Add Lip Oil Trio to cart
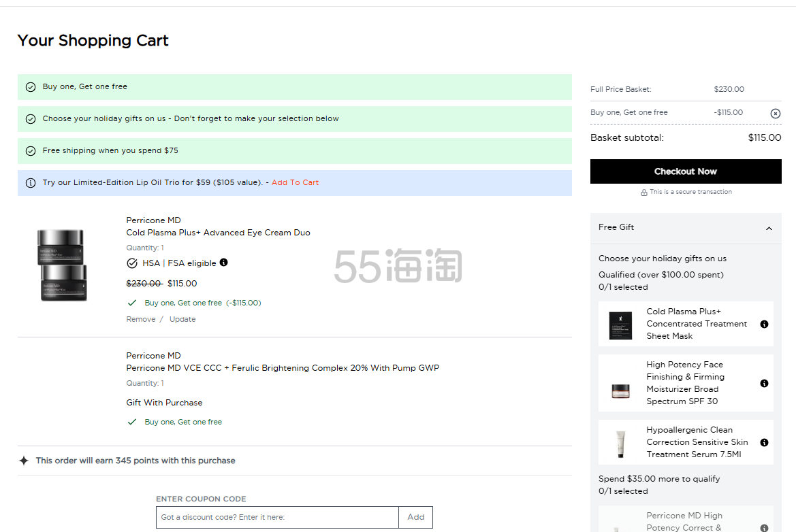This screenshot has width=796, height=532. tap(295, 182)
